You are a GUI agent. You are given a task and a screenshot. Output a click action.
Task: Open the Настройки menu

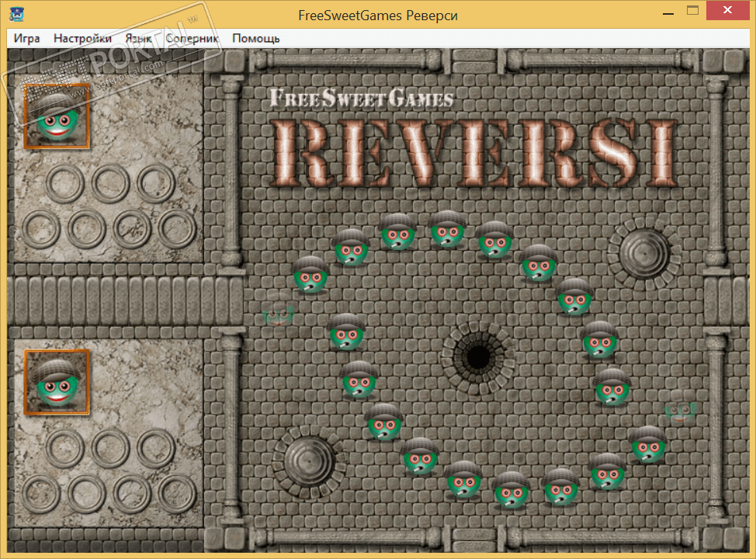tap(82, 38)
